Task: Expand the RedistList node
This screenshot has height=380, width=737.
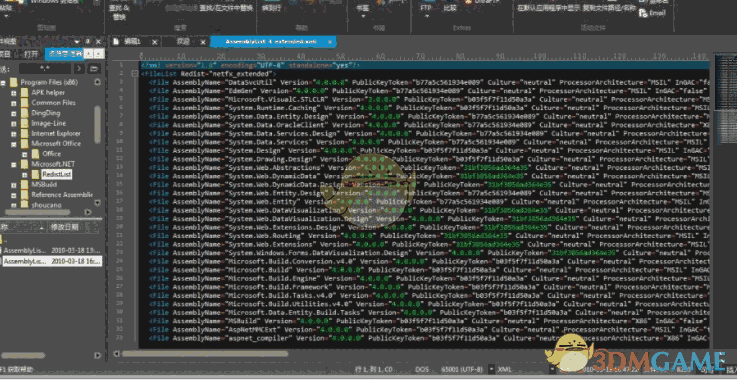Action: tap(24, 174)
